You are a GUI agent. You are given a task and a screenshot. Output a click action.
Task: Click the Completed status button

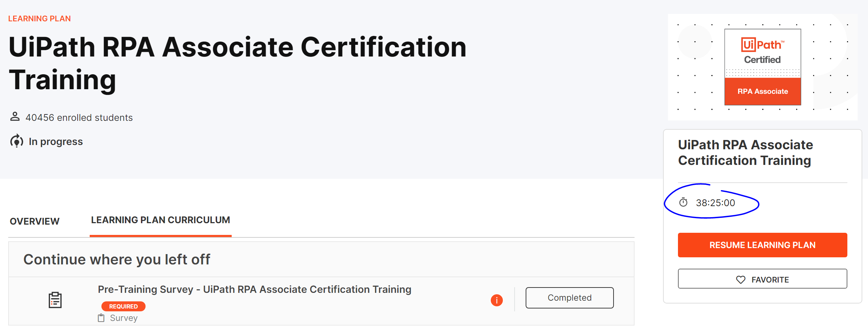569,298
